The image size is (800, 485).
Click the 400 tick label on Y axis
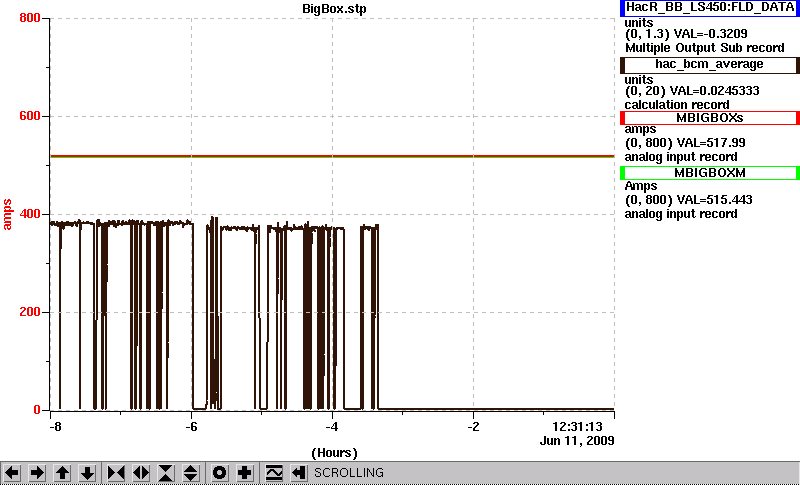click(x=30, y=214)
